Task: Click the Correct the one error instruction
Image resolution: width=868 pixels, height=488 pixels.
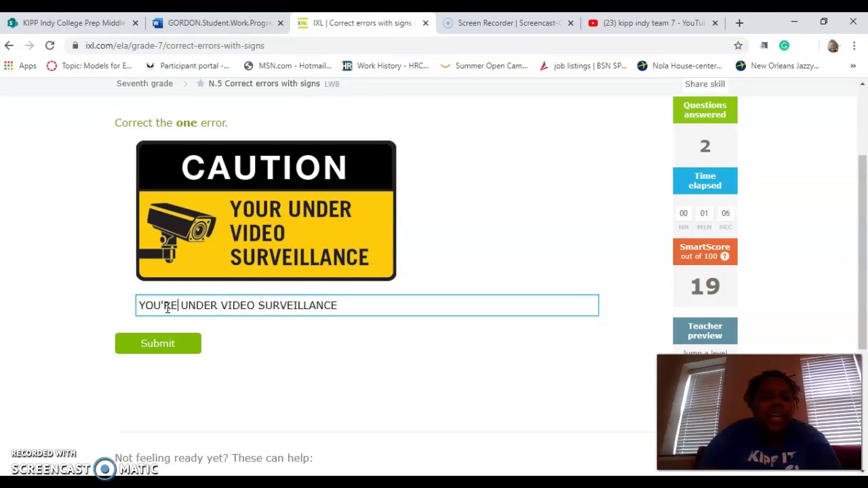Action: (171, 123)
